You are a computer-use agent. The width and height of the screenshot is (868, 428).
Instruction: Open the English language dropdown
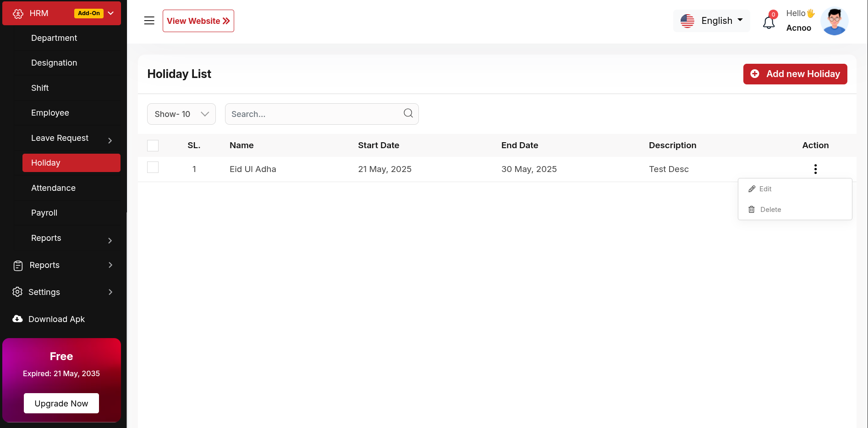click(x=712, y=21)
